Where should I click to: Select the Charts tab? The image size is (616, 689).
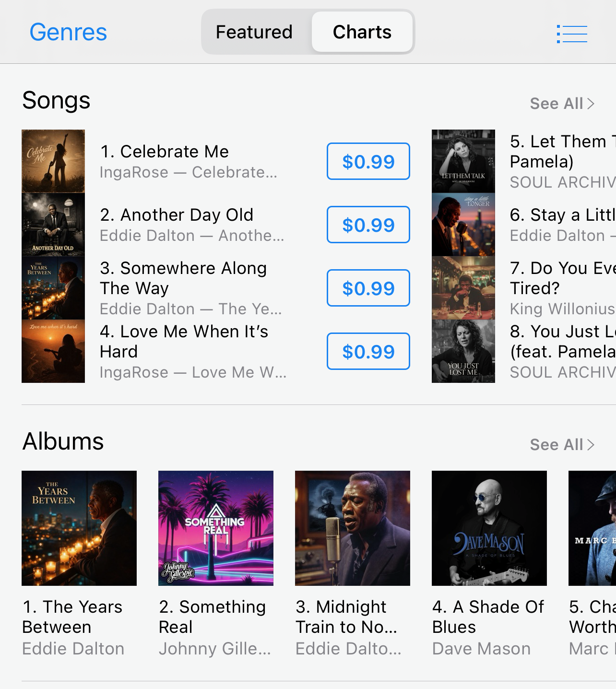point(362,32)
